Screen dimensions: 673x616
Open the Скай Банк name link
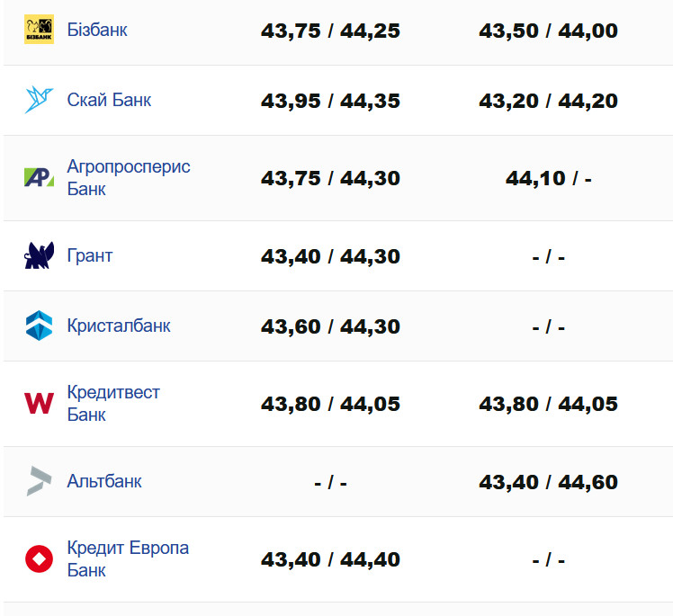(x=109, y=100)
